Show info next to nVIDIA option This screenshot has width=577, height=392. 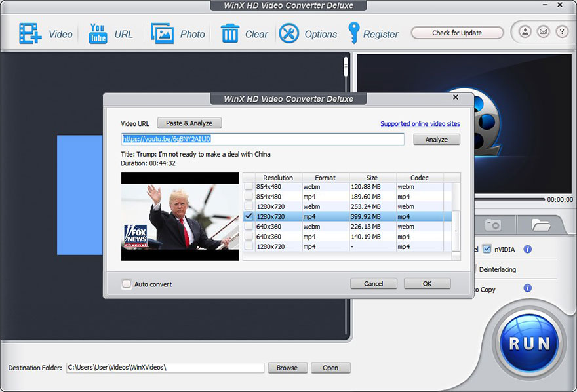tap(527, 249)
